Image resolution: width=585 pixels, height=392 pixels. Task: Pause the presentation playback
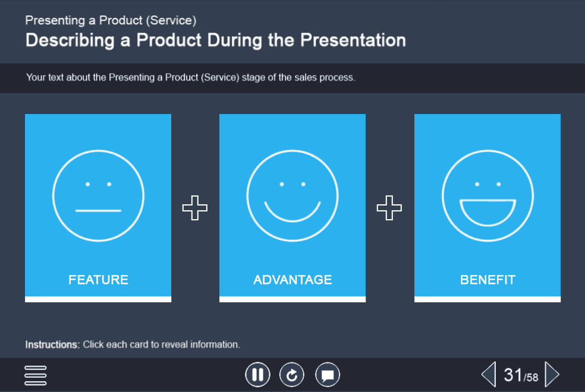coord(257,375)
